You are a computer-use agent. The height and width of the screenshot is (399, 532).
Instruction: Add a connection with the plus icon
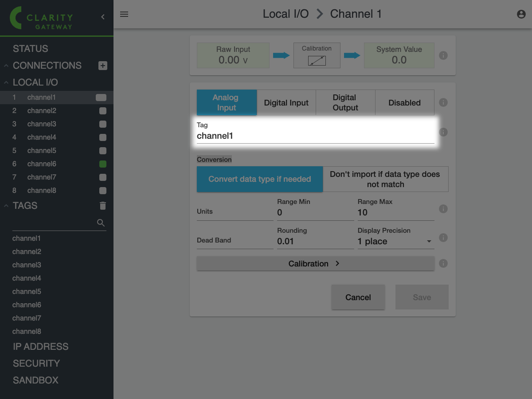pos(103,66)
